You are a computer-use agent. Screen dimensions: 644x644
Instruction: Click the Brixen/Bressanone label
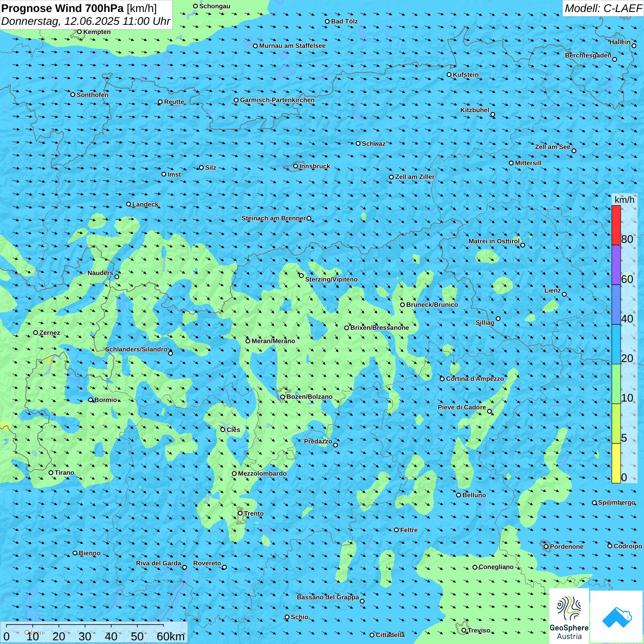379,328
